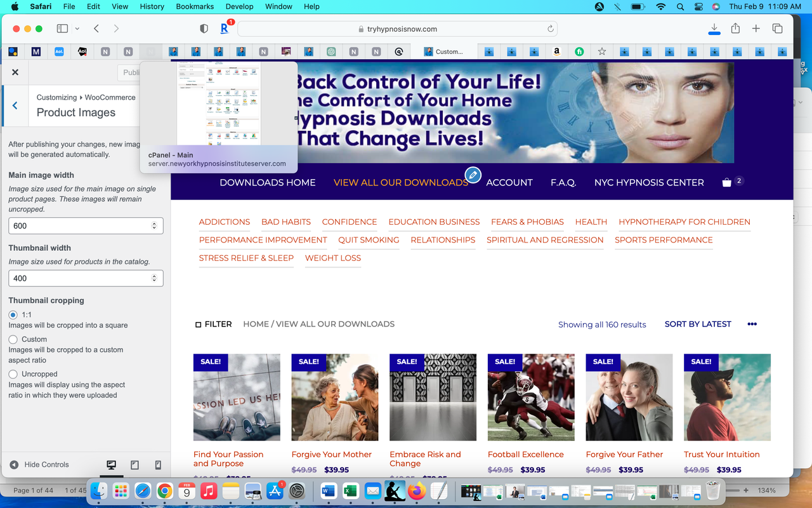Click Thumbnail width input field
The height and width of the screenshot is (508, 812).
click(86, 278)
